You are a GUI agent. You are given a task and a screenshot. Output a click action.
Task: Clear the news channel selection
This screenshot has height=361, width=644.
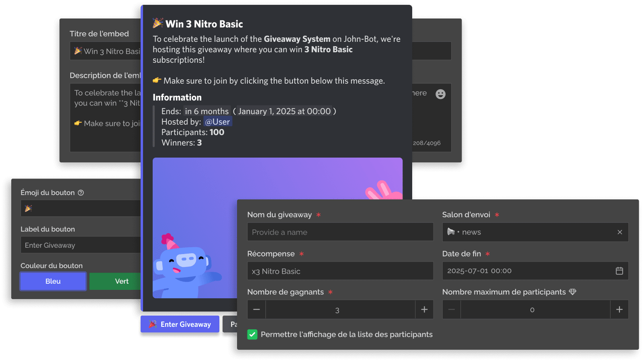tap(619, 232)
